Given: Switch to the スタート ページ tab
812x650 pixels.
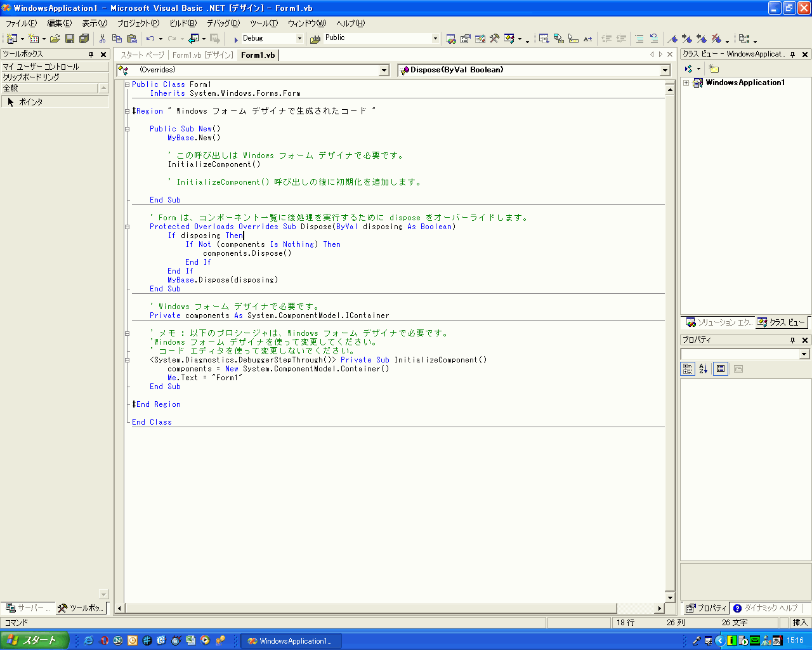Looking at the screenshot, I should (x=142, y=55).
